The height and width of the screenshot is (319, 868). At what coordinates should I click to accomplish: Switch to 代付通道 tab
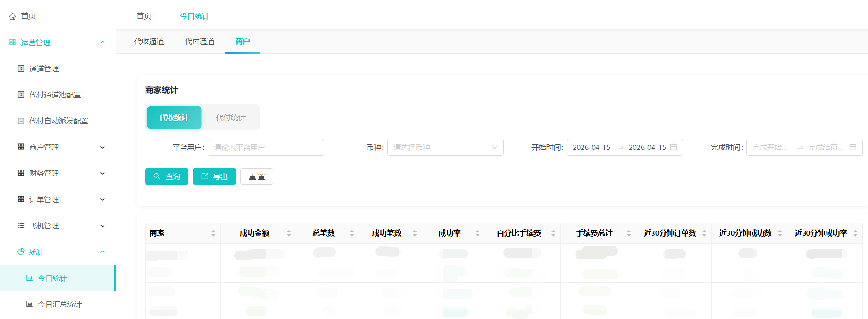[x=200, y=41]
